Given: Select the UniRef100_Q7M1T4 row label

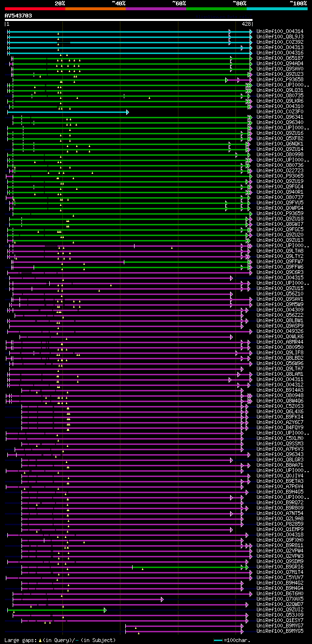Looking at the screenshot, I should tap(280, 572).
